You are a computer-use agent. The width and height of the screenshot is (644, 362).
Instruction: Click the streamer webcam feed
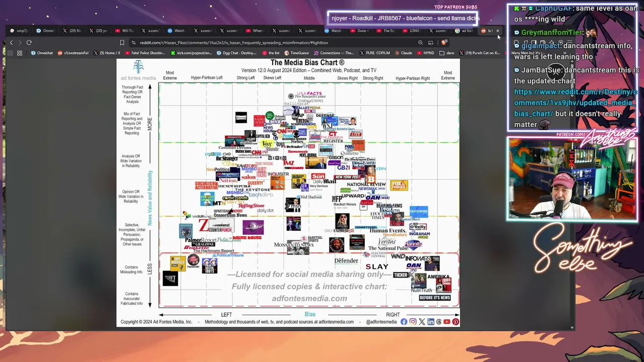[x=572, y=179]
